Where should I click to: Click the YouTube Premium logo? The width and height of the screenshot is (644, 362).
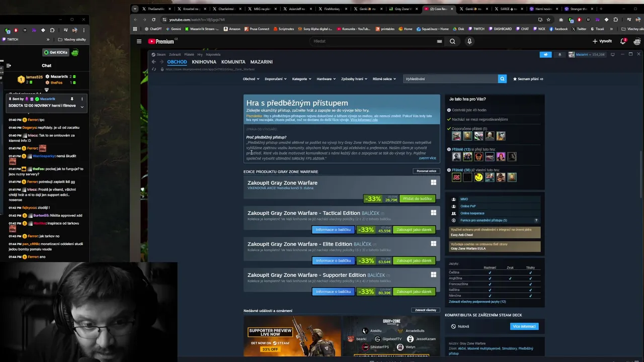[x=161, y=41]
